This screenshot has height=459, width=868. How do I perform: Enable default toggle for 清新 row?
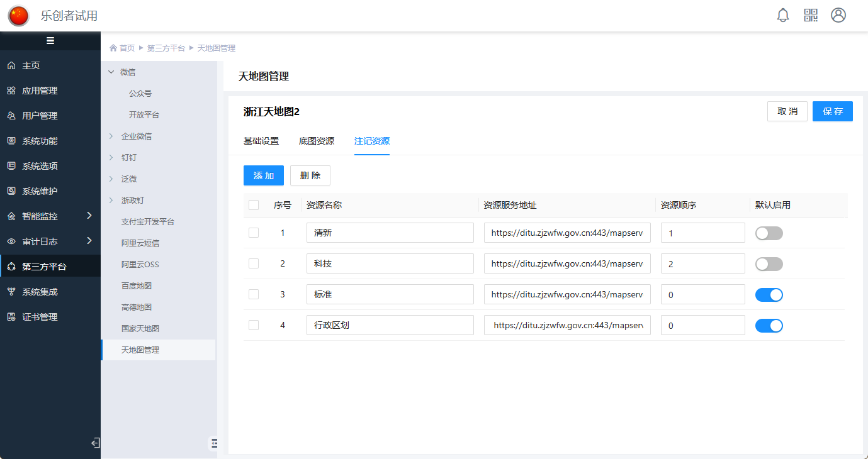coord(769,233)
